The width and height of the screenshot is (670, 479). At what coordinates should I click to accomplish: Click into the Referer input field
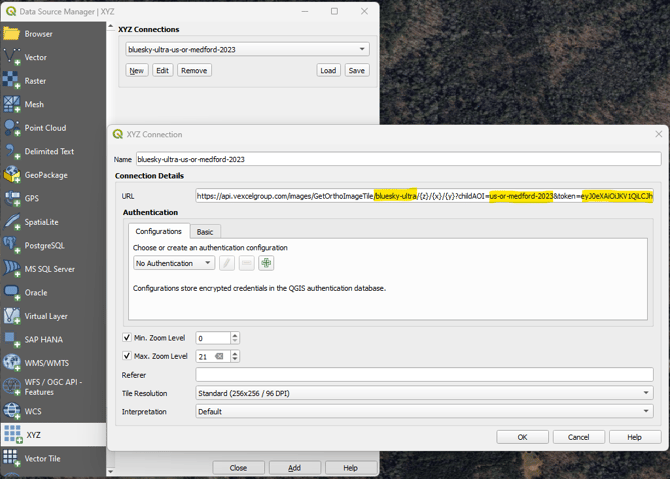(424, 375)
